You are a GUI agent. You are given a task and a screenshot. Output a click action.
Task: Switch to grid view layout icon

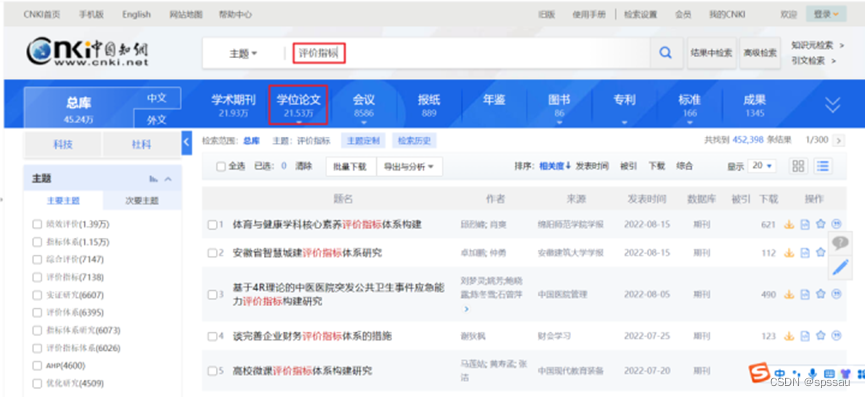pyautogui.click(x=798, y=166)
